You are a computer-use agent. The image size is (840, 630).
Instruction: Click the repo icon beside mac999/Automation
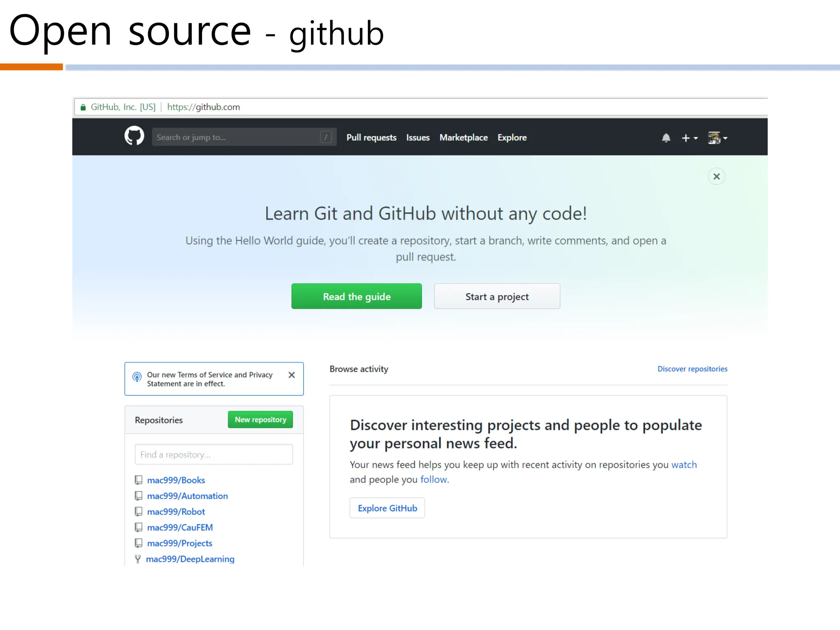pyautogui.click(x=139, y=496)
